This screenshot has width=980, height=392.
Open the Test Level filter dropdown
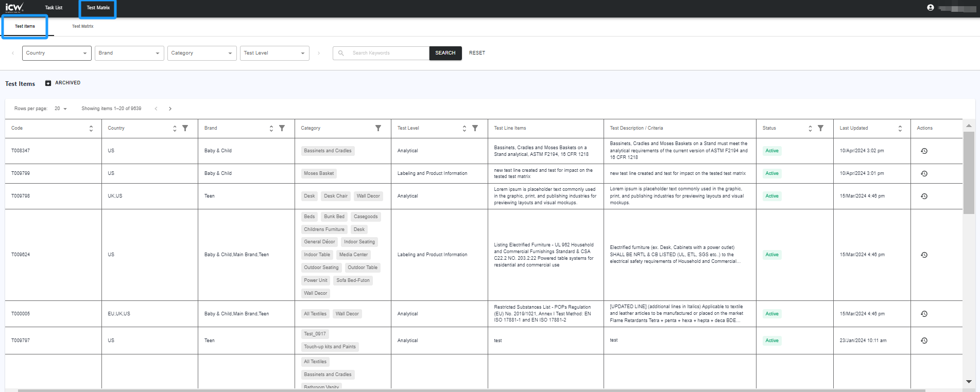[x=274, y=53]
